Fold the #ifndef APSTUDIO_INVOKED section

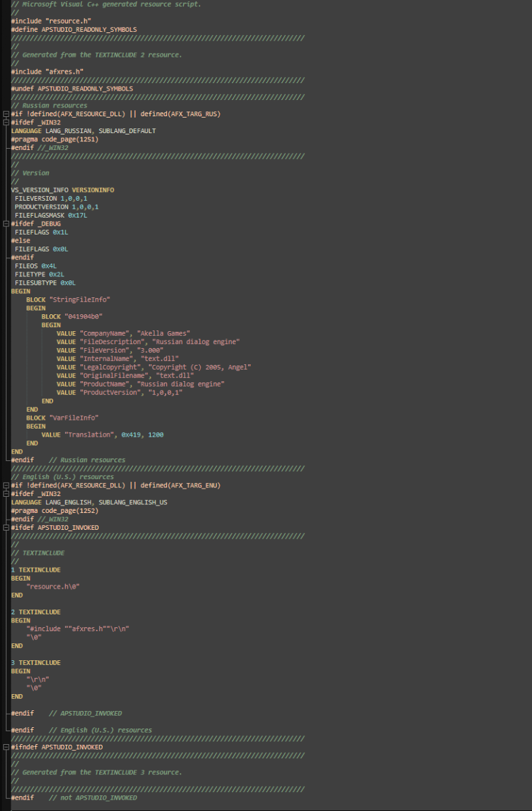[x=6, y=747]
